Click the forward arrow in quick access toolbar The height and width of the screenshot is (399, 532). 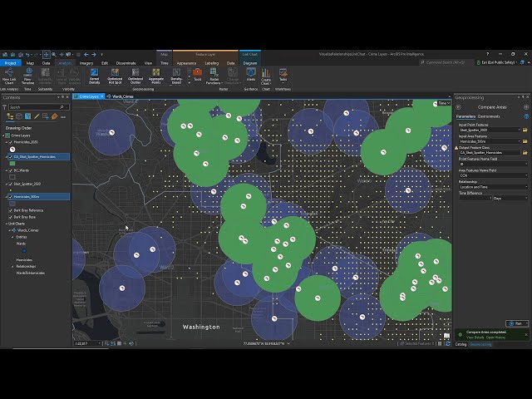[94, 54]
